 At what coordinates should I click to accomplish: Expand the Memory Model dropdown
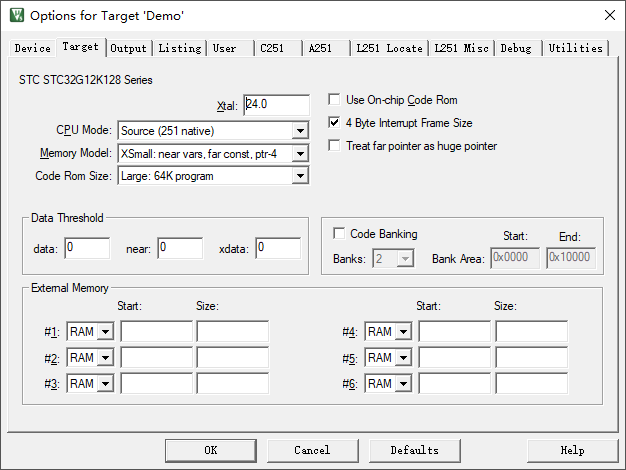tap(299, 154)
